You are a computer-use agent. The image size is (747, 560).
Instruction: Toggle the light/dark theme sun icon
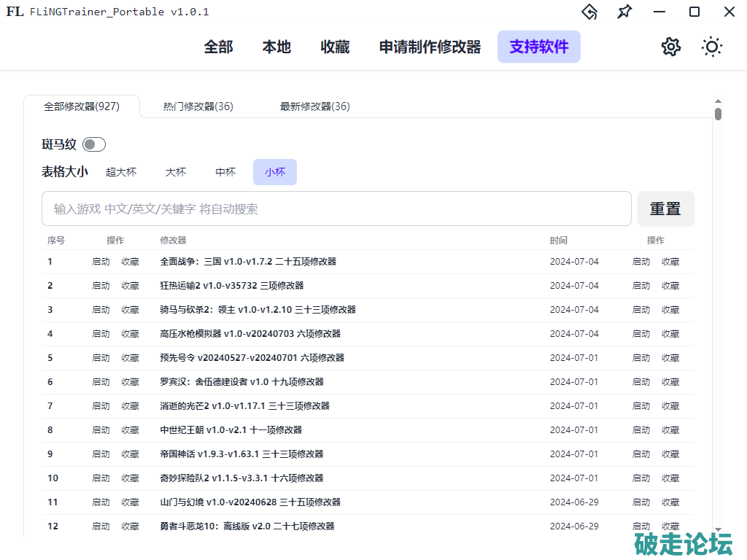(x=711, y=47)
